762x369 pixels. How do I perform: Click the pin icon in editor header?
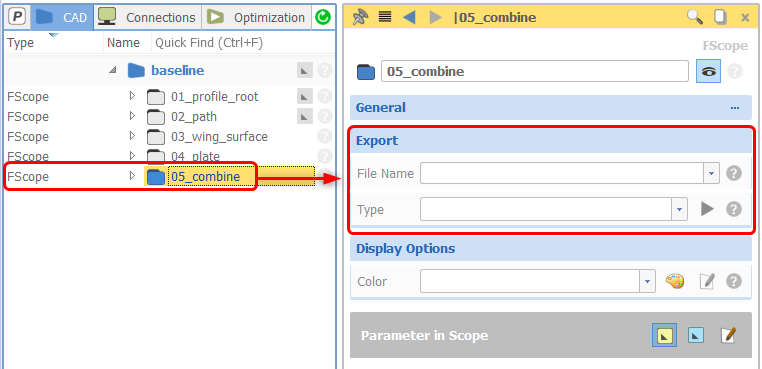pyautogui.click(x=360, y=18)
